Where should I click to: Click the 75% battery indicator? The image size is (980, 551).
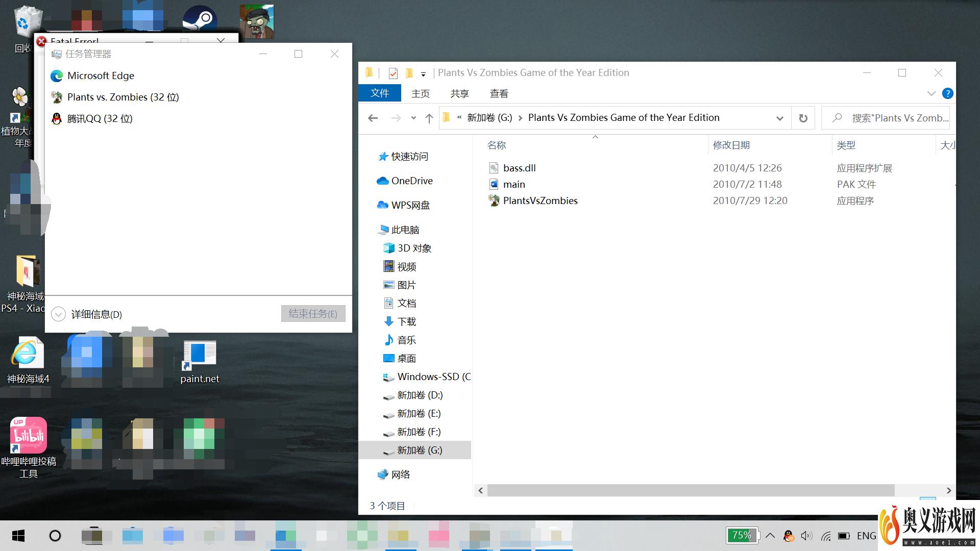pos(742,535)
